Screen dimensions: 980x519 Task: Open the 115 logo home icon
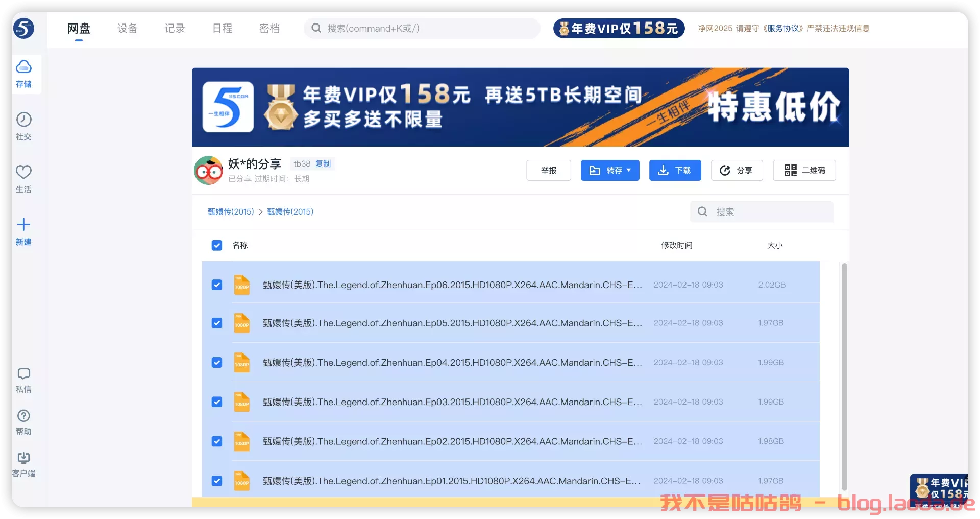pyautogui.click(x=23, y=28)
